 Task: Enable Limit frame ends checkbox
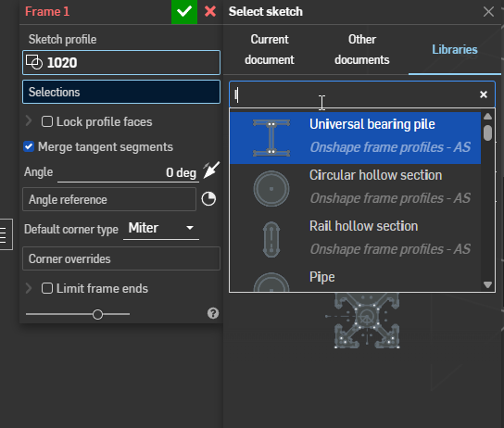47,288
